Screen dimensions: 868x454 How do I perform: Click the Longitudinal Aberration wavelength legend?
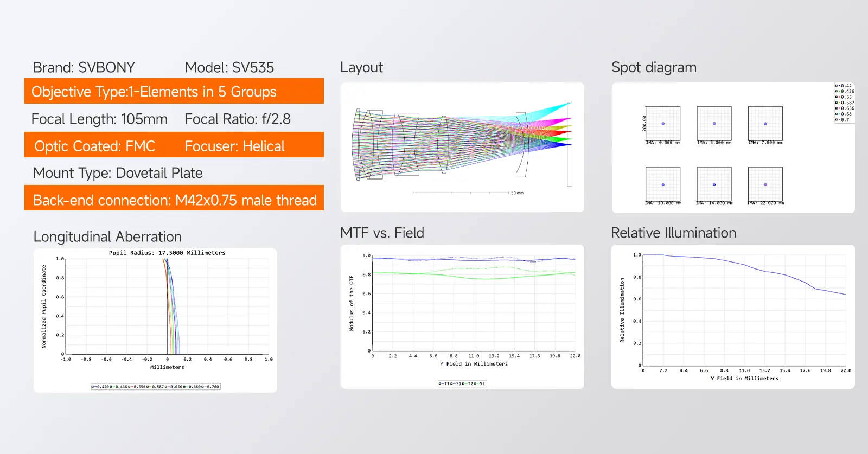pos(156,387)
